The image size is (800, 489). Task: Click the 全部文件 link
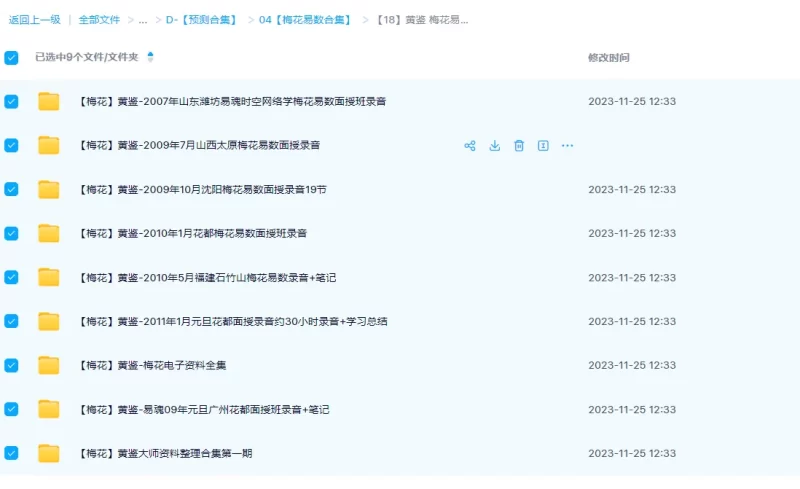click(x=99, y=20)
